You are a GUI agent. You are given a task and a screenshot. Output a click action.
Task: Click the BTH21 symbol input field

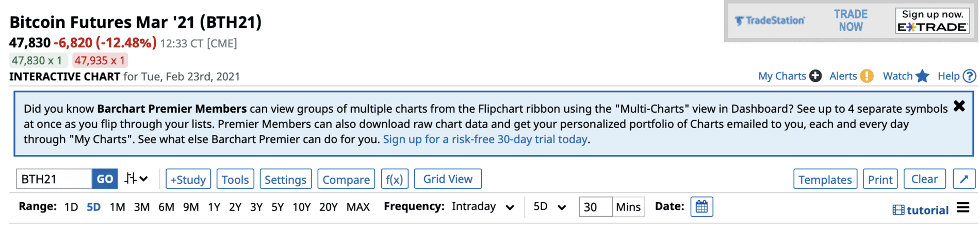[x=54, y=179]
